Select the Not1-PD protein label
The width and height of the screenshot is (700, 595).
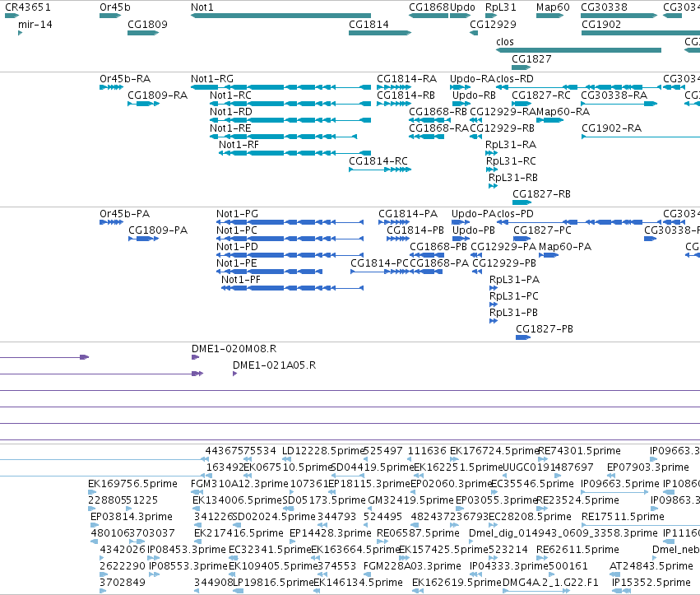[237, 247]
